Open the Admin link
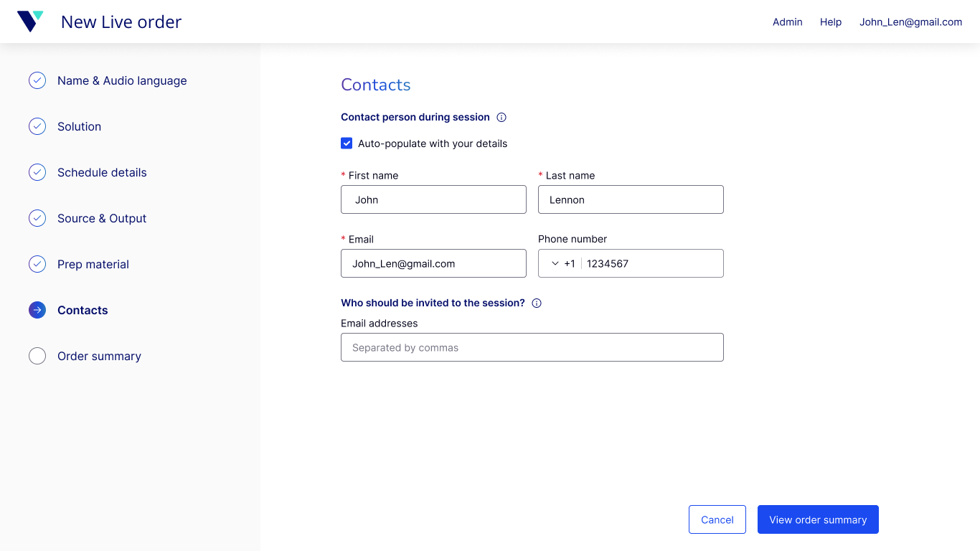The height and width of the screenshot is (551, 980). (788, 22)
